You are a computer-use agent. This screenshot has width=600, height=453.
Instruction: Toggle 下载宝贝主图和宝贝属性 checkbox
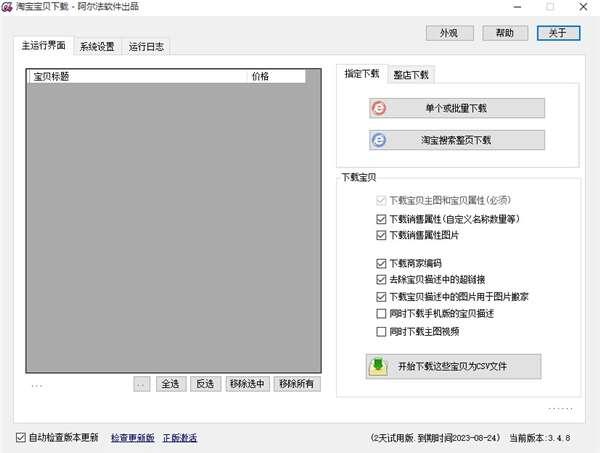[381, 200]
